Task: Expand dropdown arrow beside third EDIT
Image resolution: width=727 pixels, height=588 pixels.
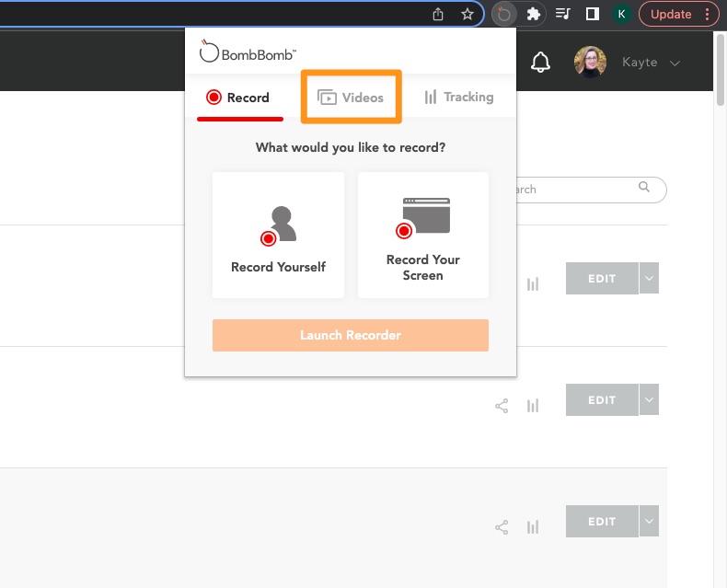Action: pos(649,521)
